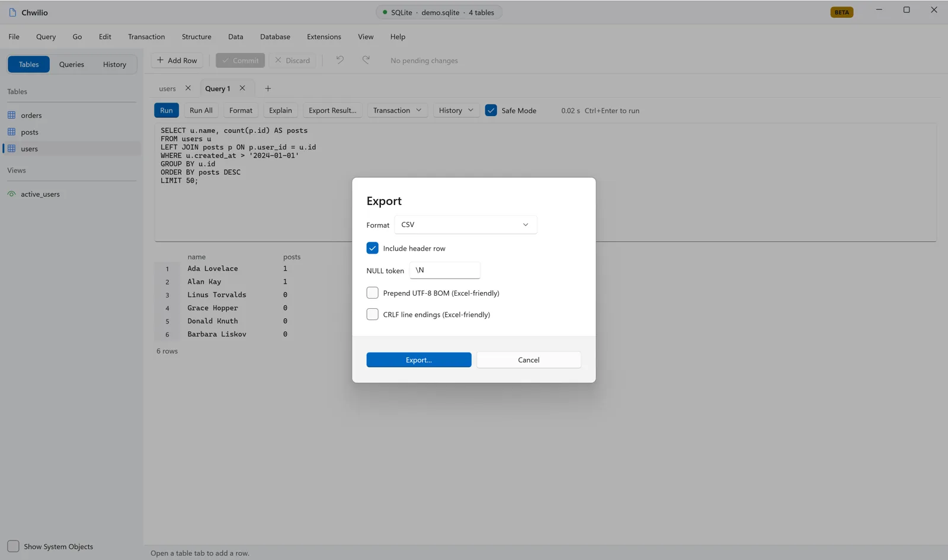Toggle the Safe Mode checkbox
948x560 pixels.
point(491,110)
